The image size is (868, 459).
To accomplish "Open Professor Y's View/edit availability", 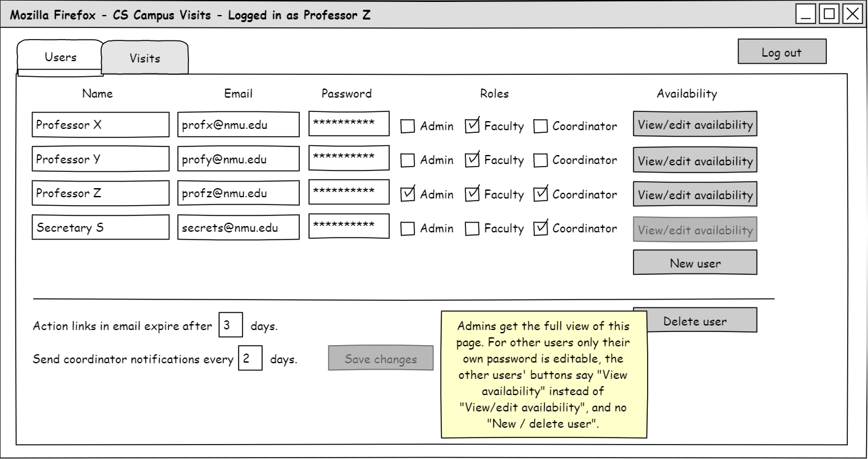I will click(695, 160).
